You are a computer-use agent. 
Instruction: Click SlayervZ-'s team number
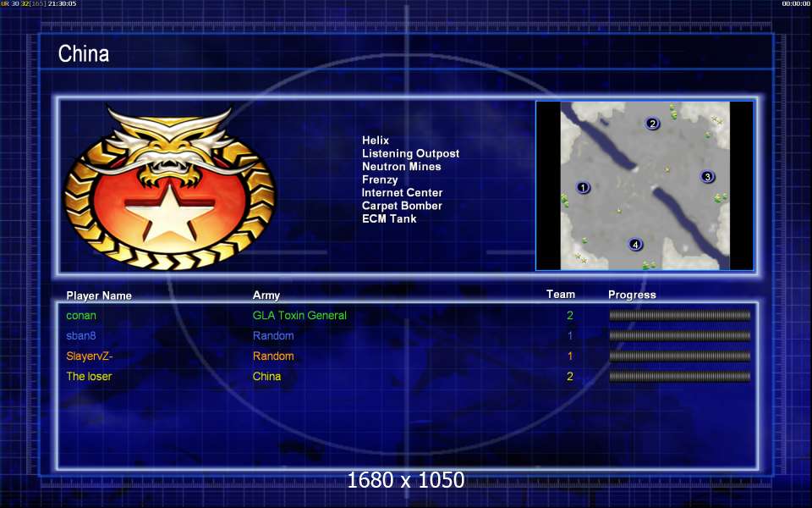tap(569, 356)
